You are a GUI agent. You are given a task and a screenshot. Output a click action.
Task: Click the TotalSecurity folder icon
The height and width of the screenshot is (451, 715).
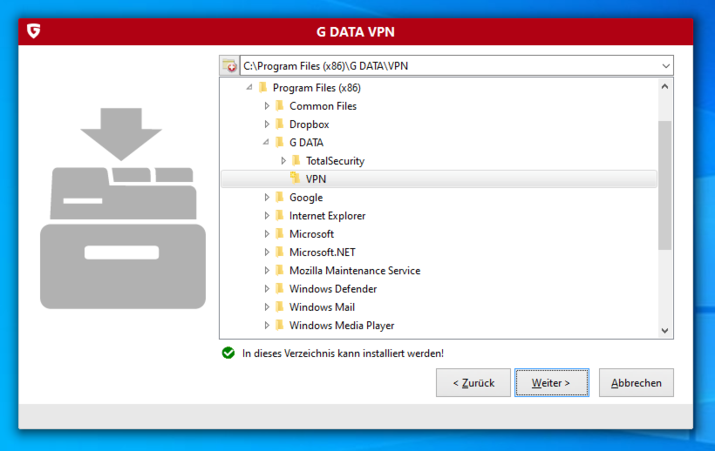[296, 160]
